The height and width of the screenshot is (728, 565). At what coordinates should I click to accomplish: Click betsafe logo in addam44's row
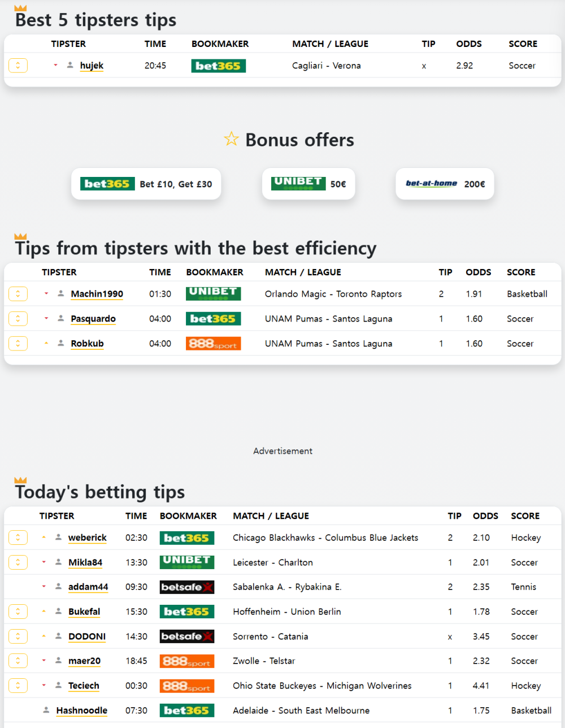(x=187, y=587)
